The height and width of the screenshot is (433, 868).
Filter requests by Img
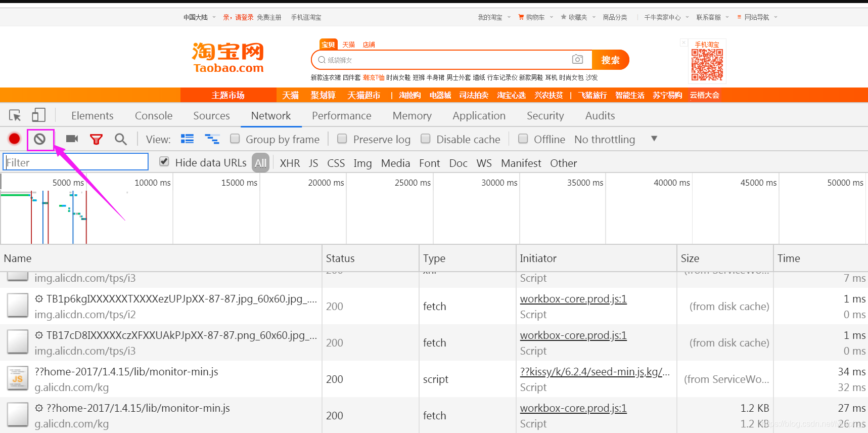point(362,163)
